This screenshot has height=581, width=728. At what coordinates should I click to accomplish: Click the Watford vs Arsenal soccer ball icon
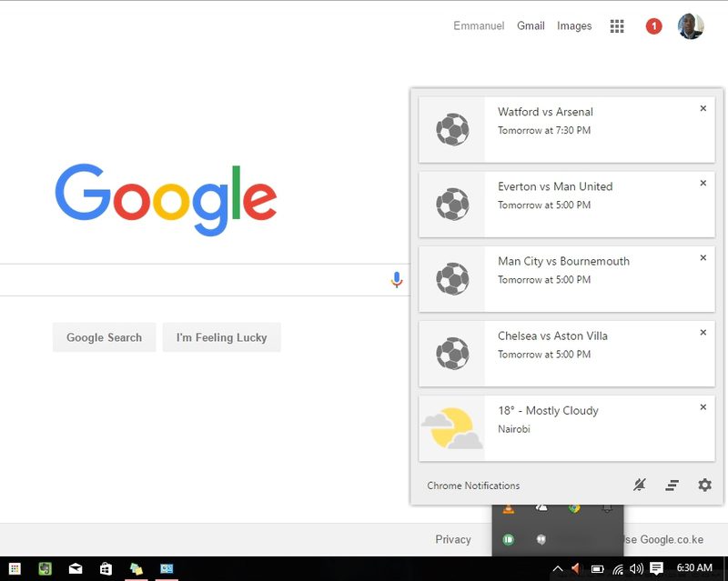point(452,130)
